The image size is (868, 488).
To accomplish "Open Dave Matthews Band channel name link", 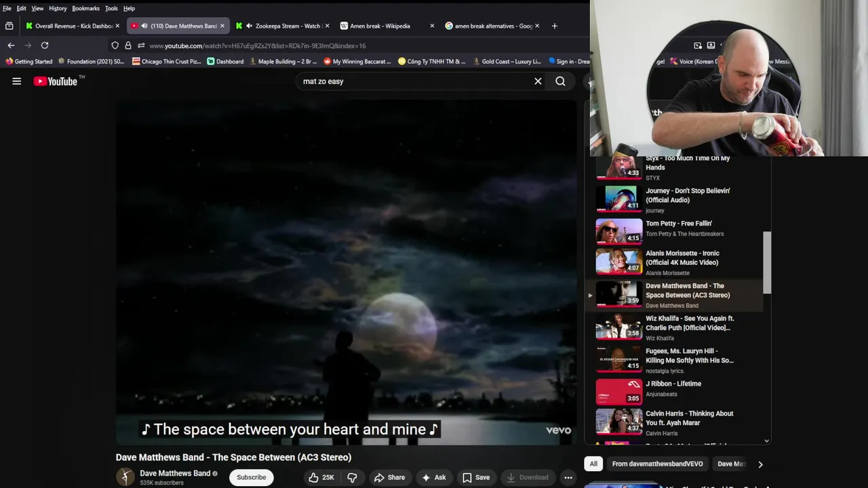I will pos(175,473).
